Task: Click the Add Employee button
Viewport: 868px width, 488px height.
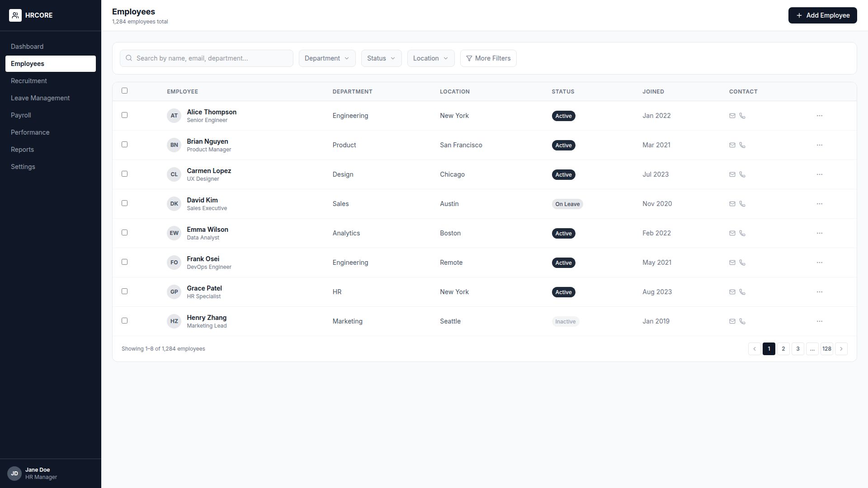Action: pyautogui.click(x=823, y=15)
